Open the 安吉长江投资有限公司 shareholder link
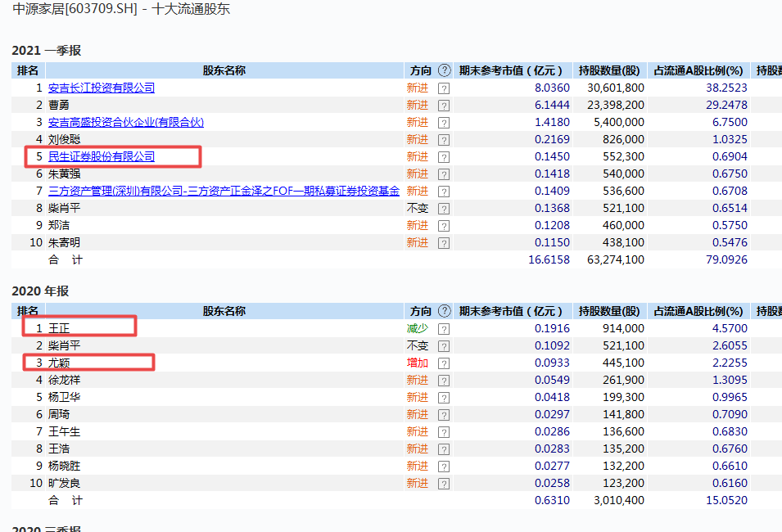Image resolution: width=782 pixels, height=532 pixels. (x=102, y=88)
